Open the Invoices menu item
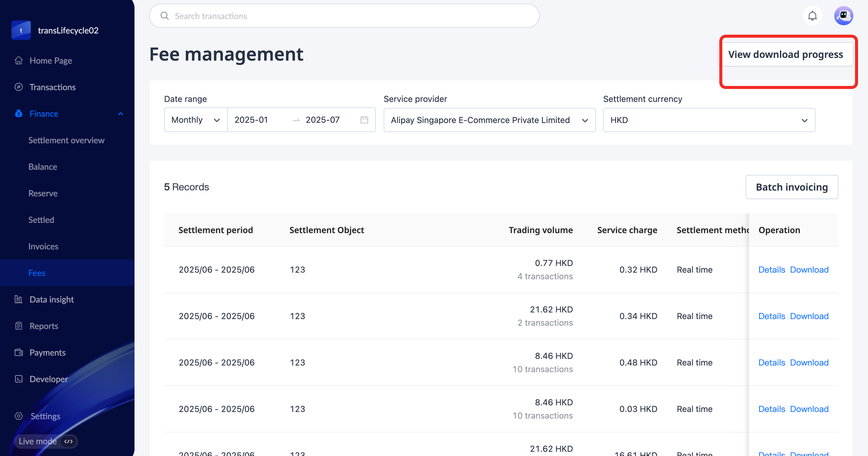868x456 pixels. click(43, 246)
